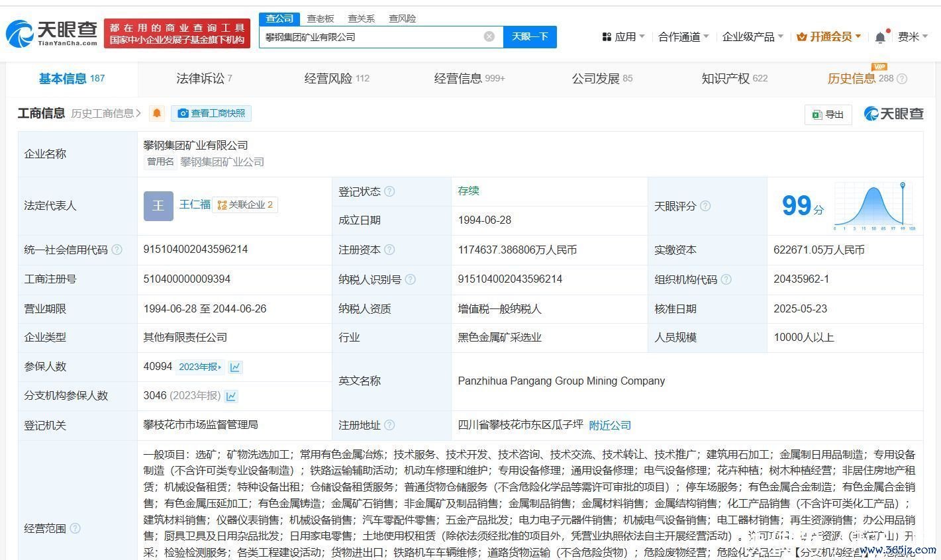The height and width of the screenshot is (560, 941).
Task: Switch to 查公司 search tab
Action: click(279, 19)
